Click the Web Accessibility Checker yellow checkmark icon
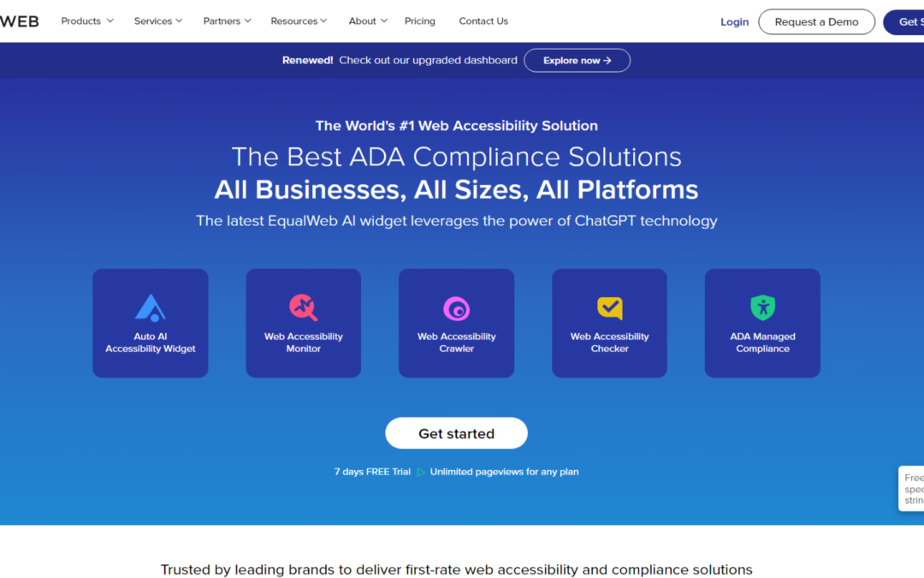Screen dimensions: 924x578 point(609,307)
